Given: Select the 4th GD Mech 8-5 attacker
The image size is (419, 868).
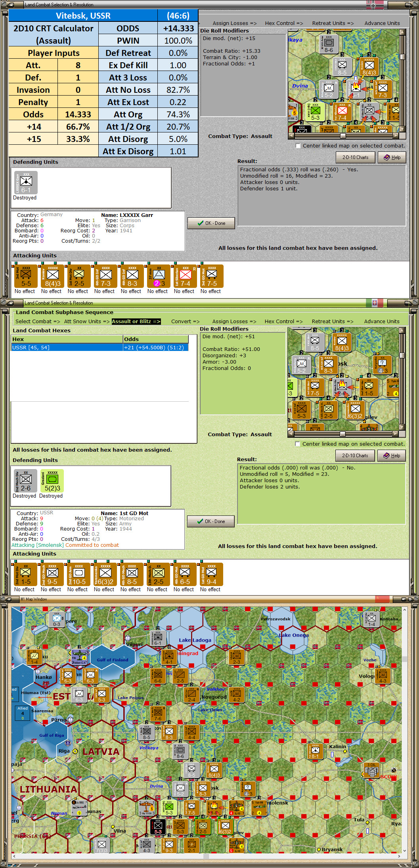Looking at the screenshot, I should [131, 574].
